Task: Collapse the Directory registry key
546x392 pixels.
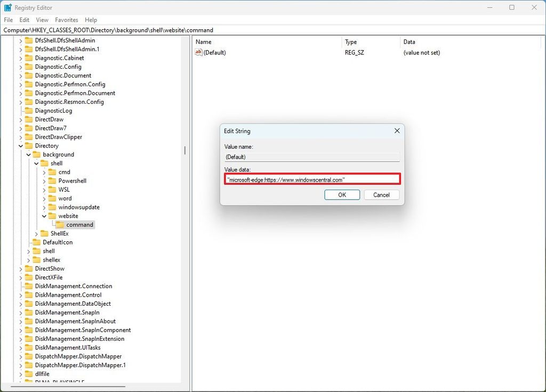Action: [x=20, y=145]
